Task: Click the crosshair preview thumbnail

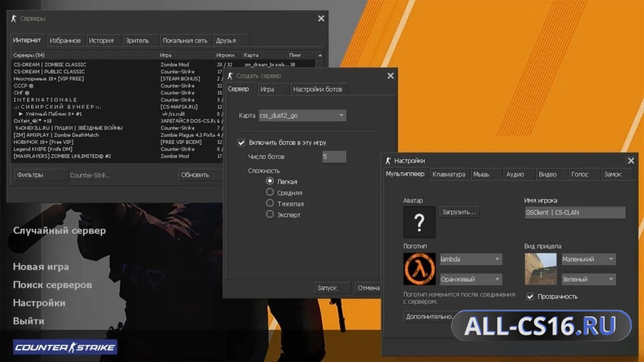Action: point(541,269)
